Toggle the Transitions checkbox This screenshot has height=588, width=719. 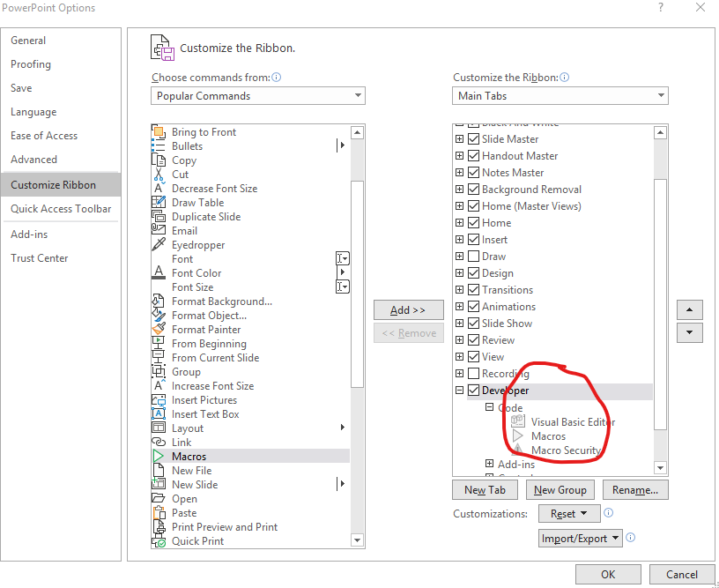tap(473, 290)
